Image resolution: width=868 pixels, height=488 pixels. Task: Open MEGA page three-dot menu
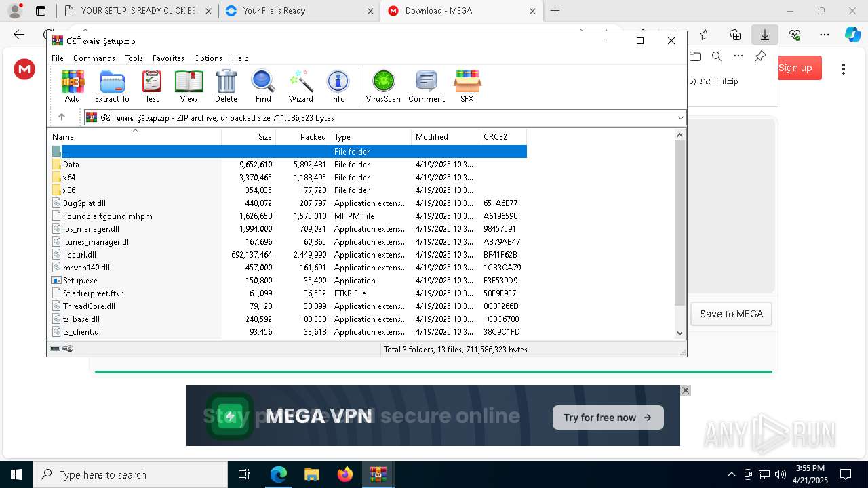click(844, 68)
